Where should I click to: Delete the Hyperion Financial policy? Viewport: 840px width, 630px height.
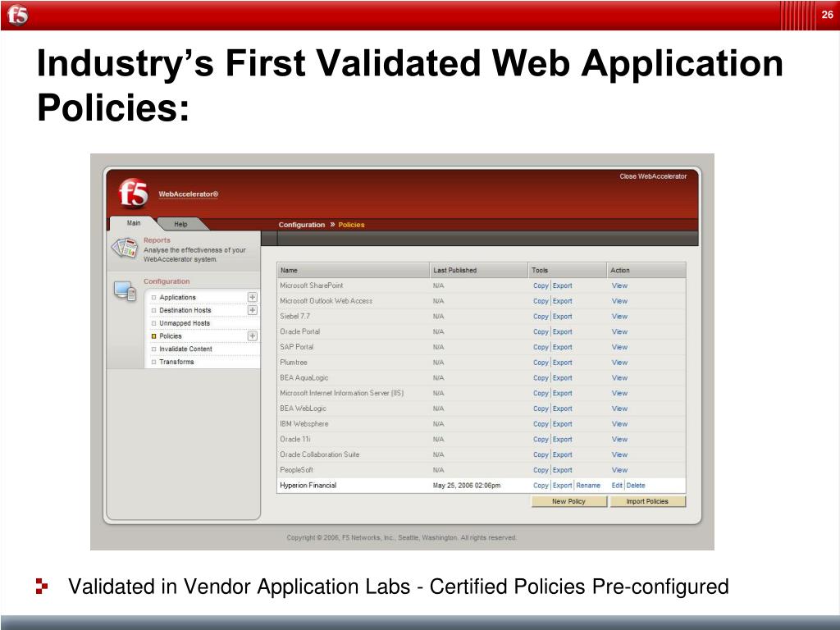[x=636, y=486]
